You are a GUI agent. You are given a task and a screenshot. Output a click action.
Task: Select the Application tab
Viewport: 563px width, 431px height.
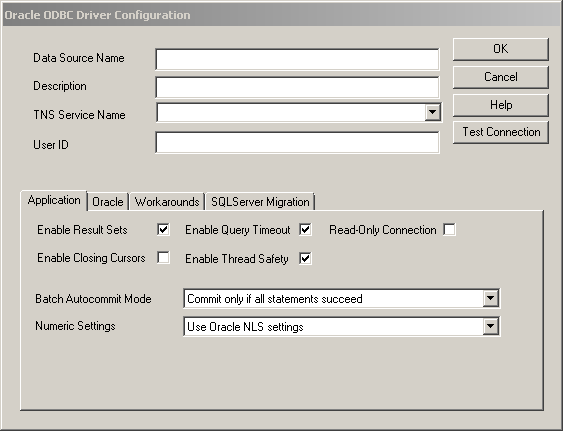(x=54, y=200)
